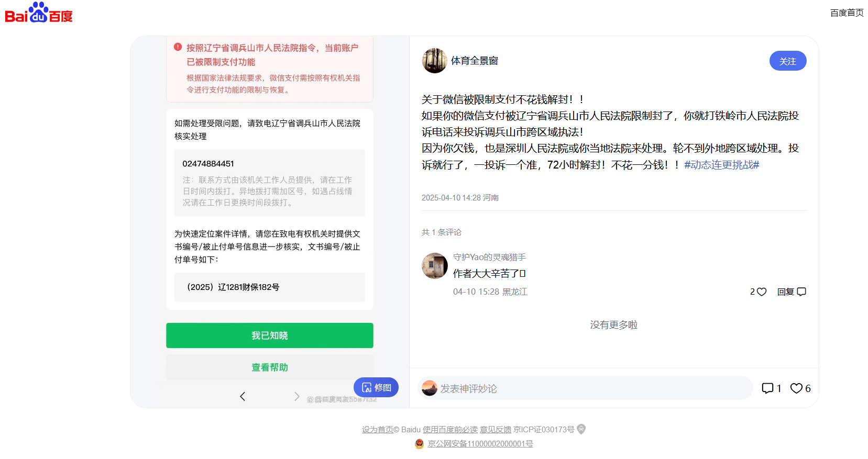Click the post timestamp 2025-04-10 14:28 河南
The width and height of the screenshot is (868, 459).
pyautogui.click(x=460, y=197)
